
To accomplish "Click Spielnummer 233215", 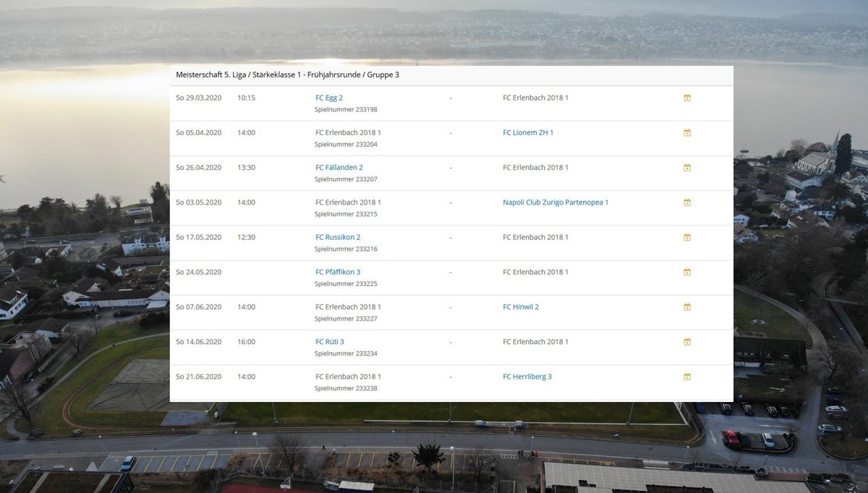I will [346, 214].
